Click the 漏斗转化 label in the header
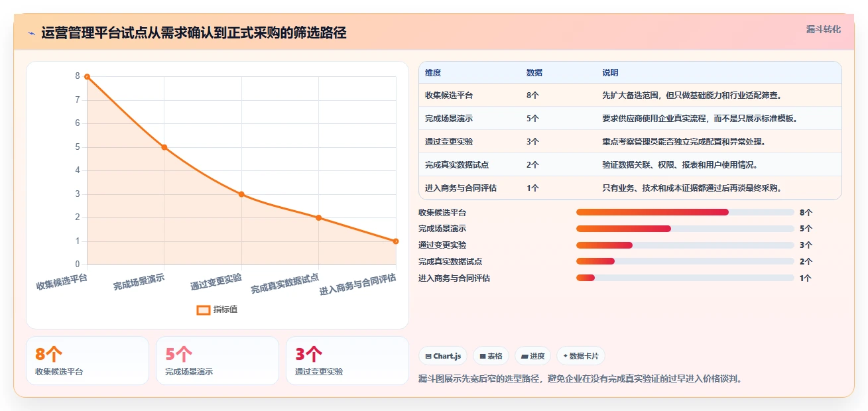The image size is (868, 411). 824,30
